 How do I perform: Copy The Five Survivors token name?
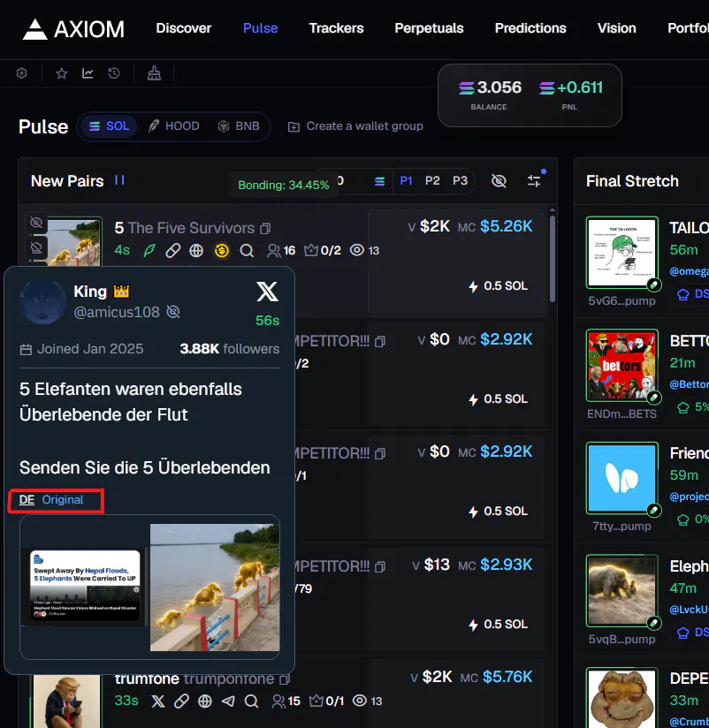[265, 229]
